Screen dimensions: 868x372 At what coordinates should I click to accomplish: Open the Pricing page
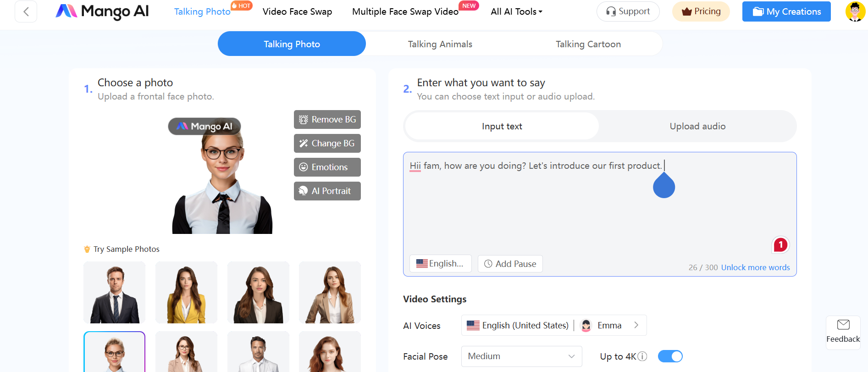pos(701,11)
